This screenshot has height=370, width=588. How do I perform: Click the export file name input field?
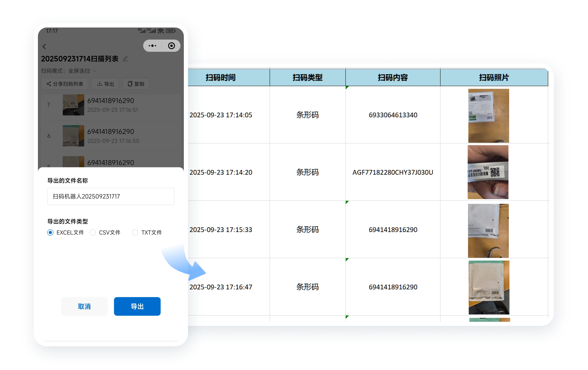(111, 196)
